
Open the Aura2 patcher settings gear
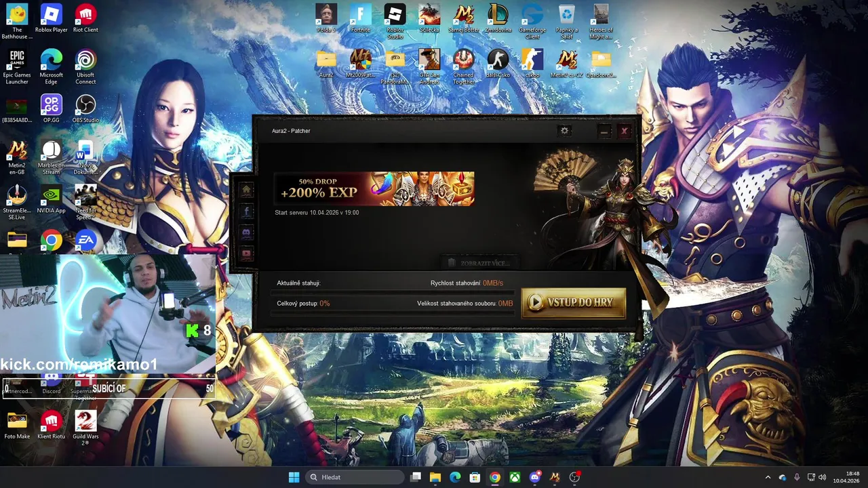coord(564,131)
